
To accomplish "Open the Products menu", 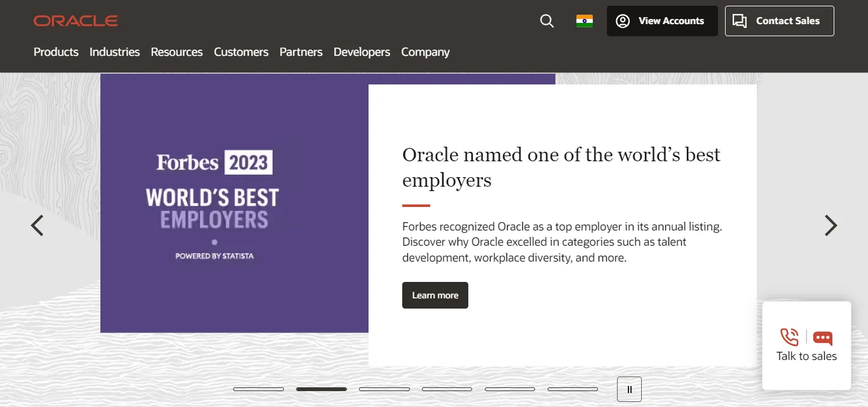I will click(x=56, y=52).
